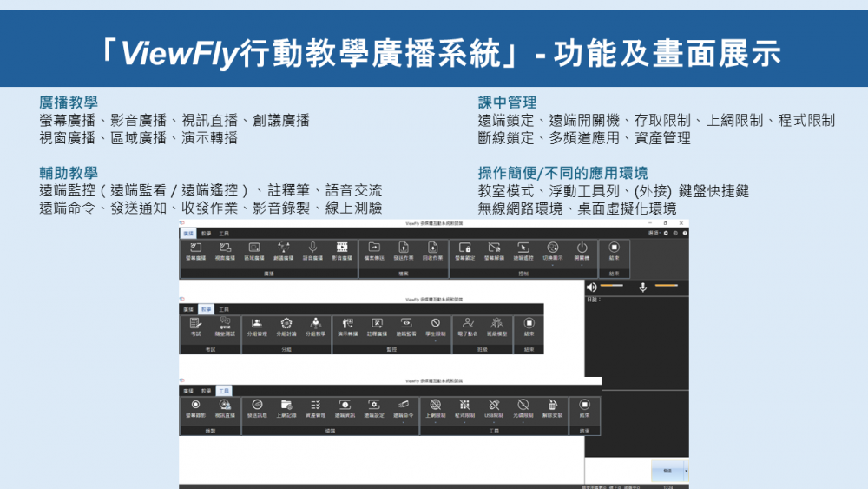868x489 pixels.
Task: Expand the 上網限制 internet restriction dropdown
Action: coord(435,421)
